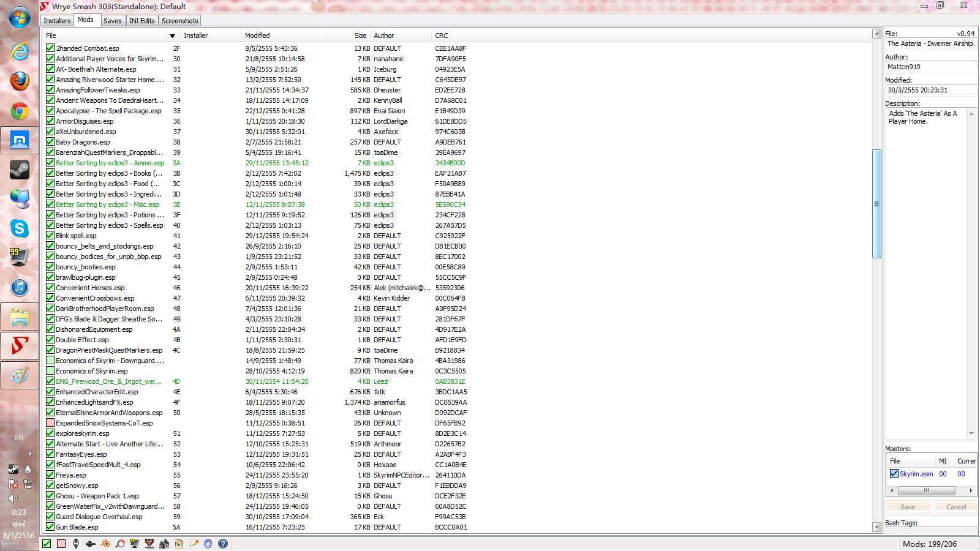Click the mod list scroll-up arrow

(877, 34)
